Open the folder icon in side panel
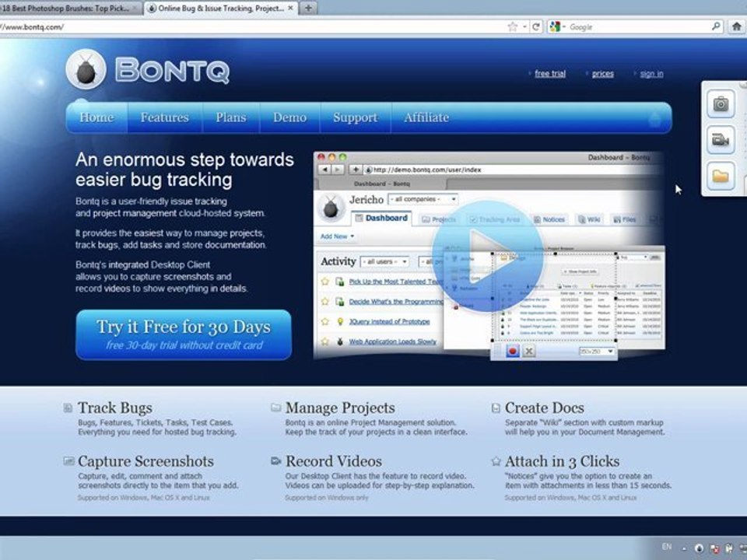 (x=721, y=177)
